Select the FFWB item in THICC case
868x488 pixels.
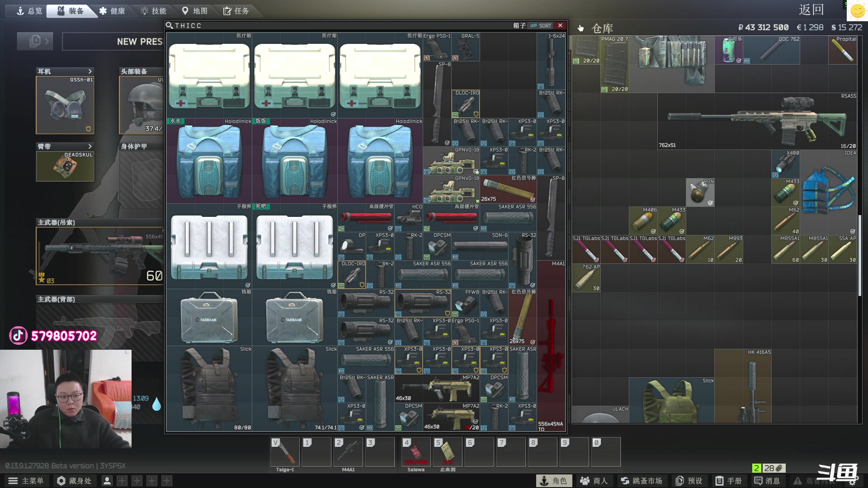[x=466, y=303]
